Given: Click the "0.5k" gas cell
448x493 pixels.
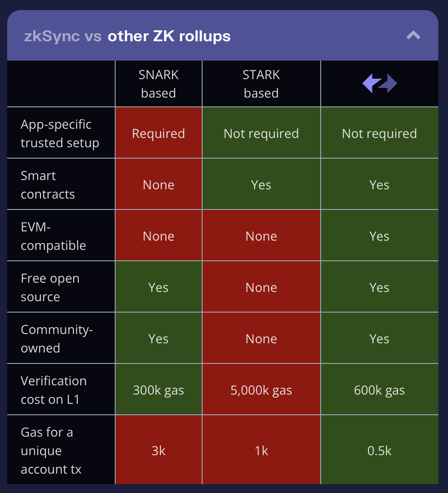Looking at the screenshot, I should point(379,451).
